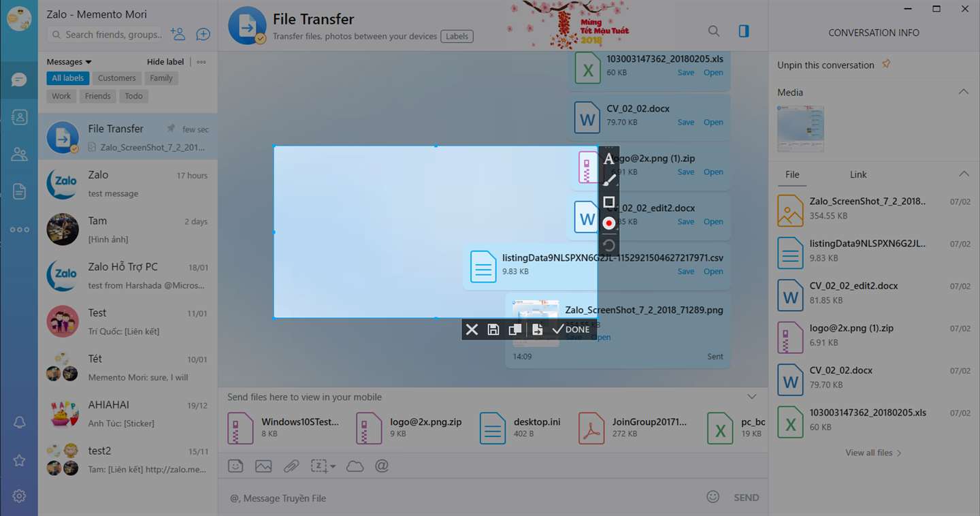The width and height of the screenshot is (980, 516).
Task: Collapse the send files to mobile bar
Action: coord(752,397)
